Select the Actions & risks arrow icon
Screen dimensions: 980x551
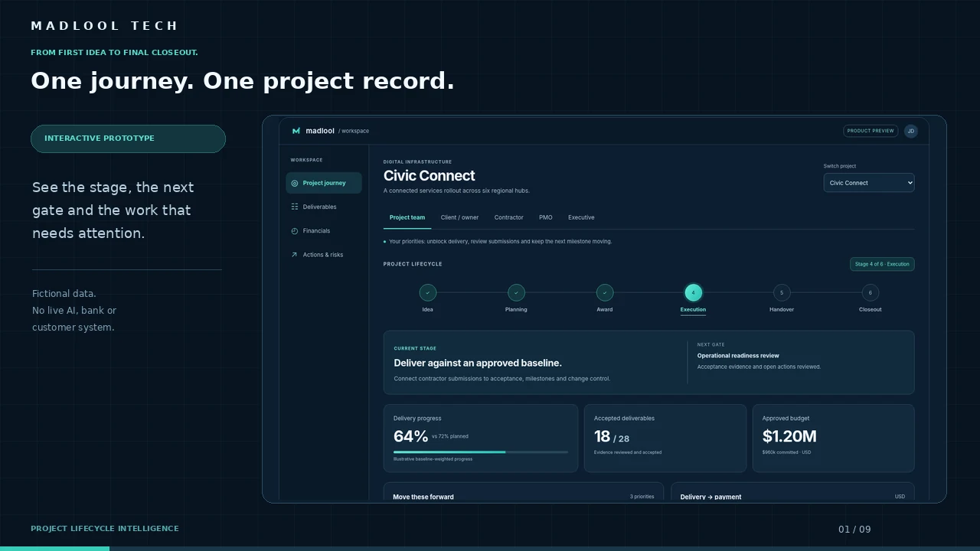coord(295,255)
